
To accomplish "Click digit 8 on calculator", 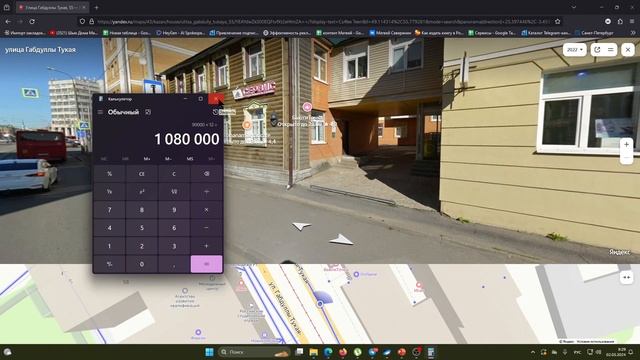I will [142, 210].
